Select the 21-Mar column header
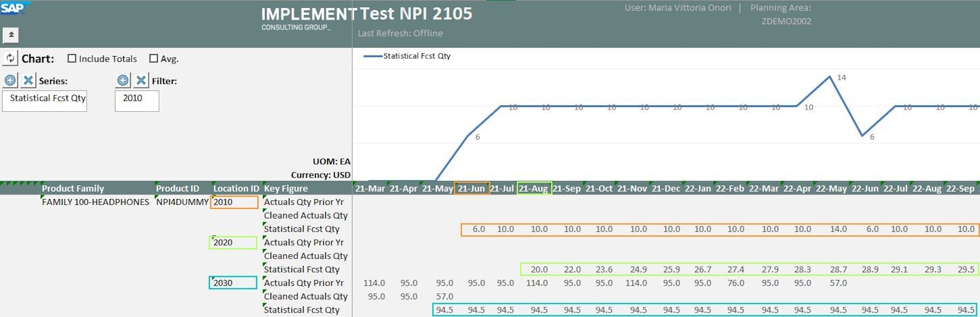 point(370,188)
